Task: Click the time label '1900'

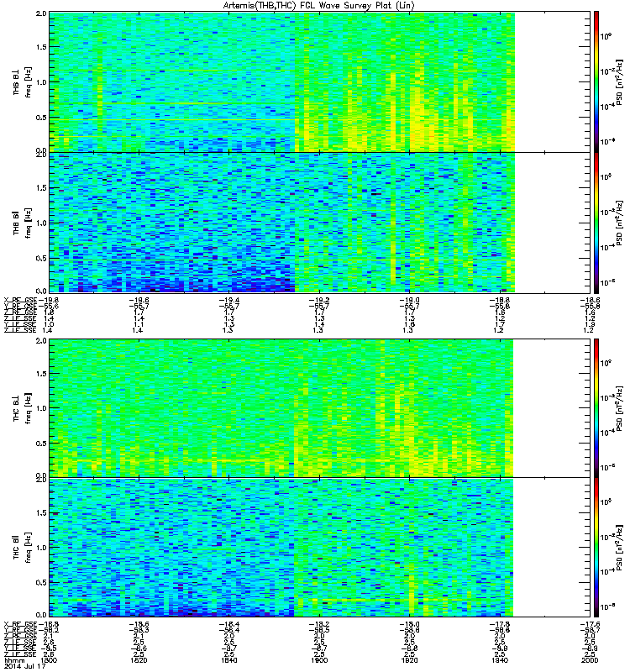Action: pos(320,660)
